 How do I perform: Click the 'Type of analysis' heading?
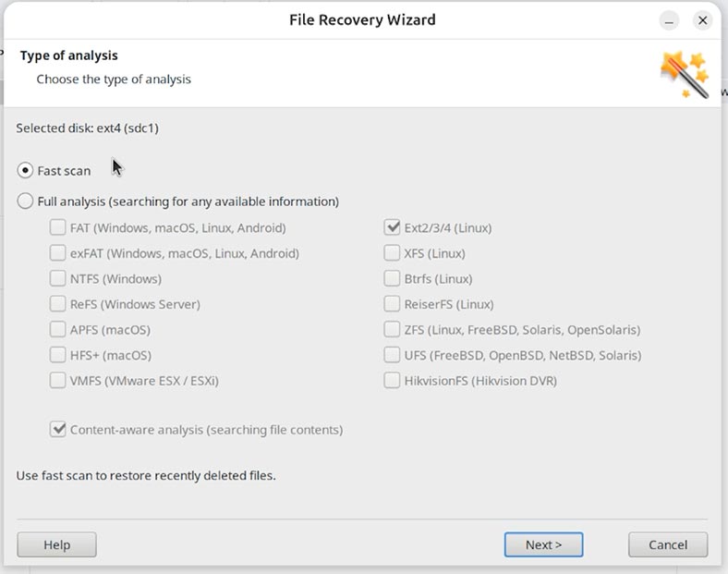tap(68, 55)
